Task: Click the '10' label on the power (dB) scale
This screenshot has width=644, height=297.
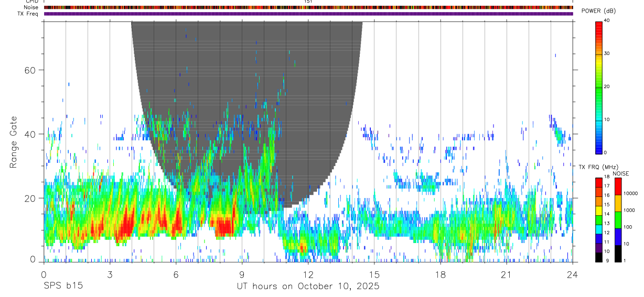Action: [x=606, y=119]
